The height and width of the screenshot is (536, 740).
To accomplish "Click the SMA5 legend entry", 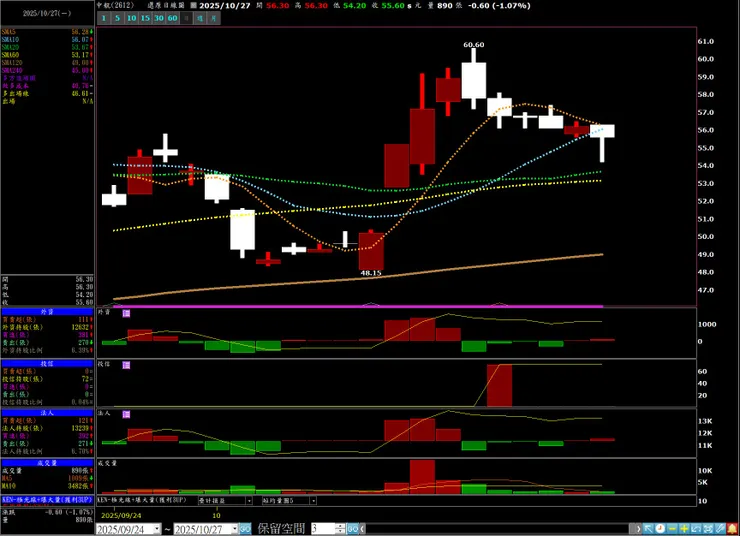I will click(47, 32).
